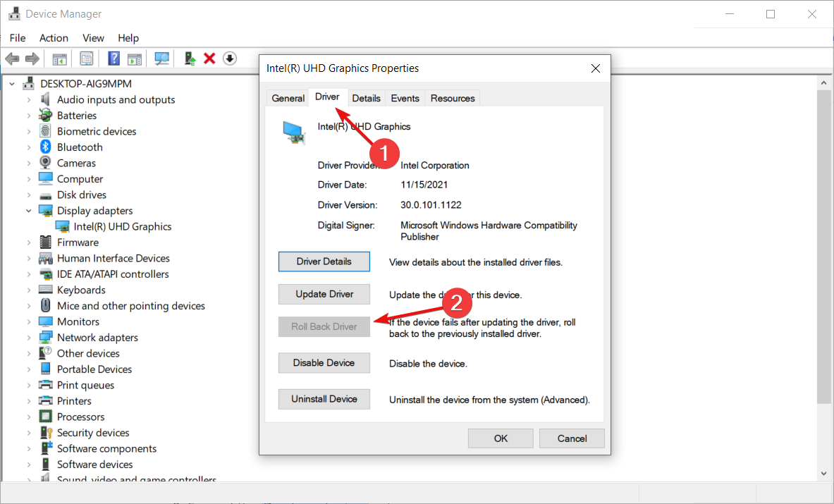Screen dimensions: 834x504
Task: Click the Uninstall Device button
Action: (324, 399)
